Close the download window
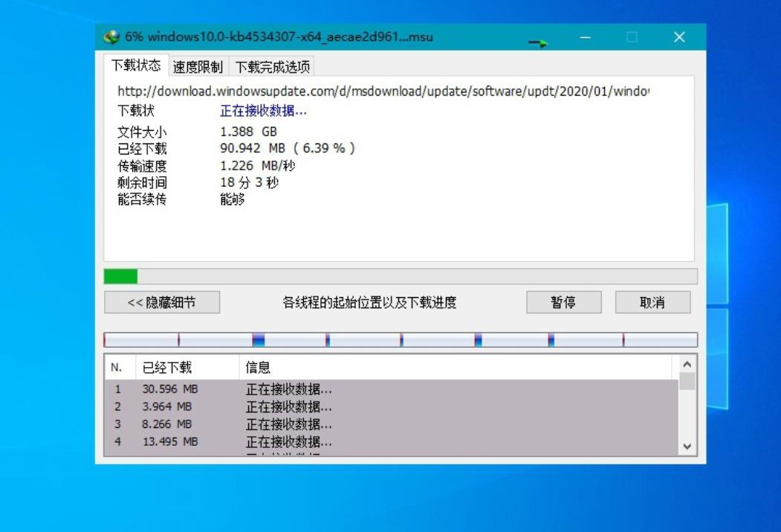Image resolution: width=781 pixels, height=532 pixels. (679, 37)
